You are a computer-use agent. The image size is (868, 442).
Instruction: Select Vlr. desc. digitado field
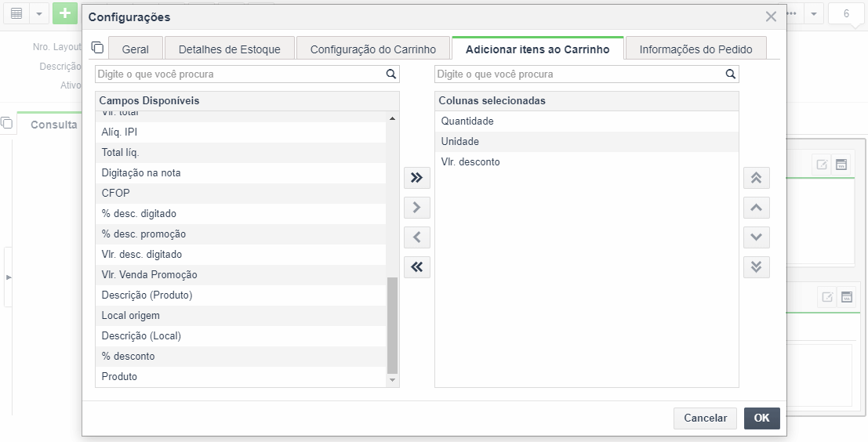(x=241, y=255)
